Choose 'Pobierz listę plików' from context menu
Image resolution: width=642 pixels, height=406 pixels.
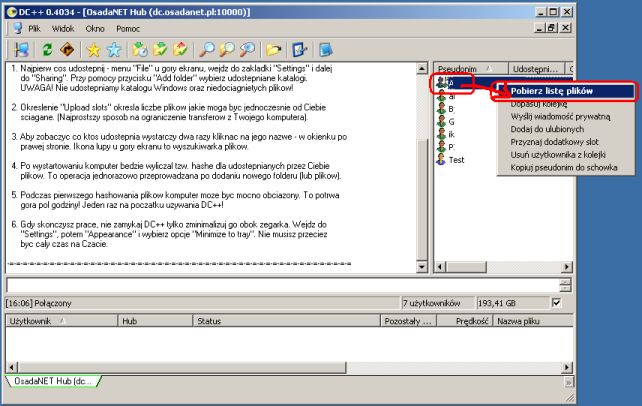566,90
